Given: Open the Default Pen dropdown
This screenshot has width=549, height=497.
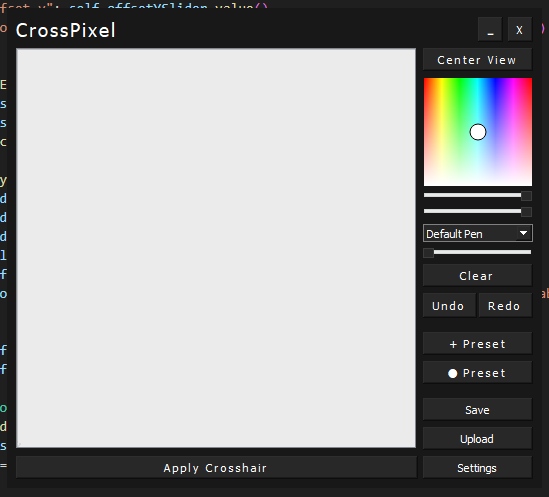Looking at the screenshot, I should (x=478, y=233).
